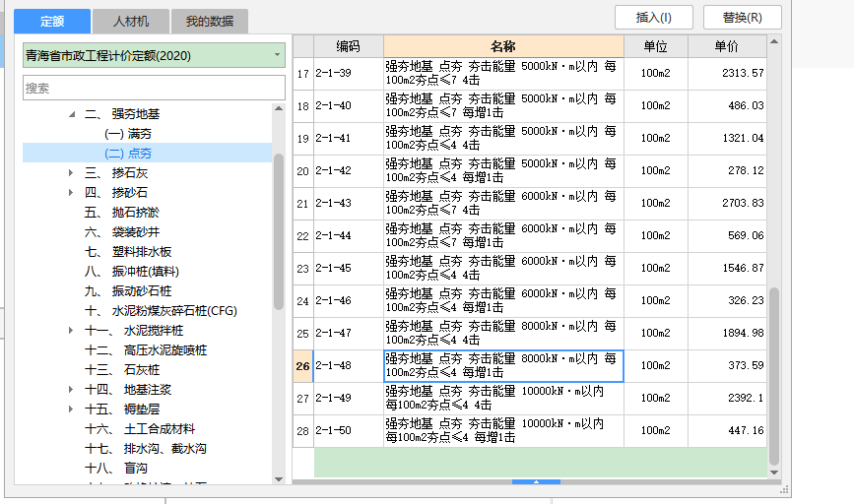Viewport: 854px width, 504px height.
Task: Click the blue panel collapse handle below table
Action: tap(536, 481)
